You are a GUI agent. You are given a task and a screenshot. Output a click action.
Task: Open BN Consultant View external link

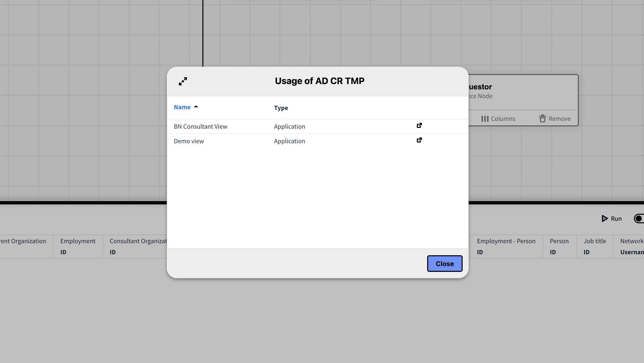coord(419,125)
